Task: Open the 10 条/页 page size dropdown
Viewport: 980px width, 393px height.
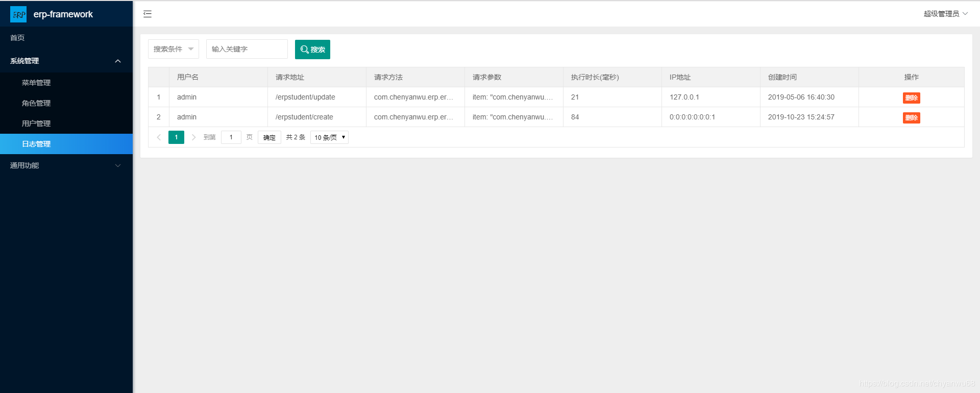Action: coord(329,137)
